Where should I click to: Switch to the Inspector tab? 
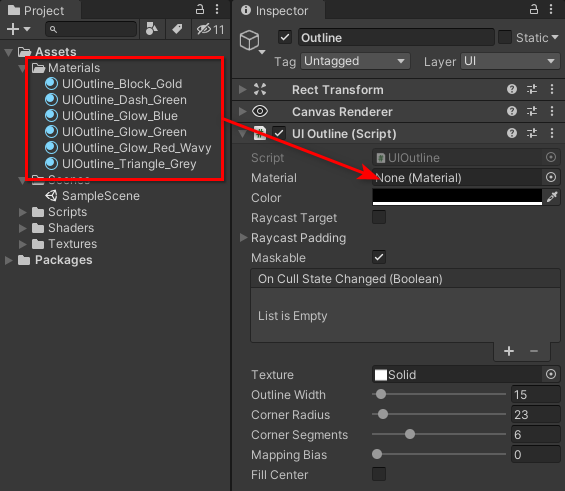tap(279, 10)
